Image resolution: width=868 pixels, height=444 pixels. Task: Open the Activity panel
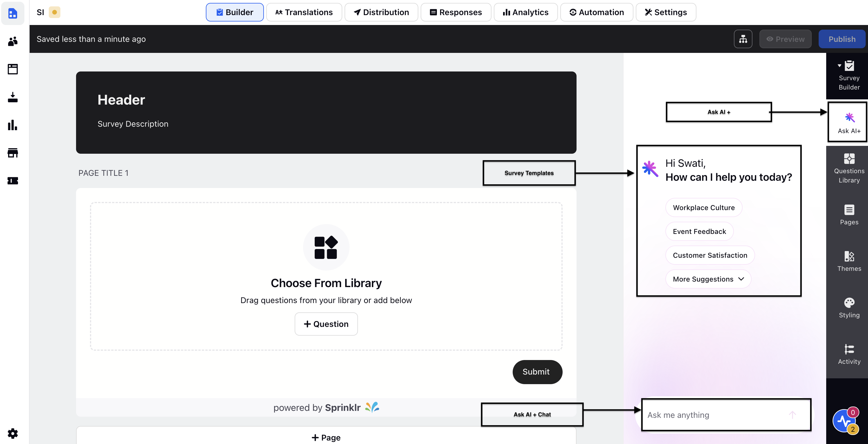[849, 354]
